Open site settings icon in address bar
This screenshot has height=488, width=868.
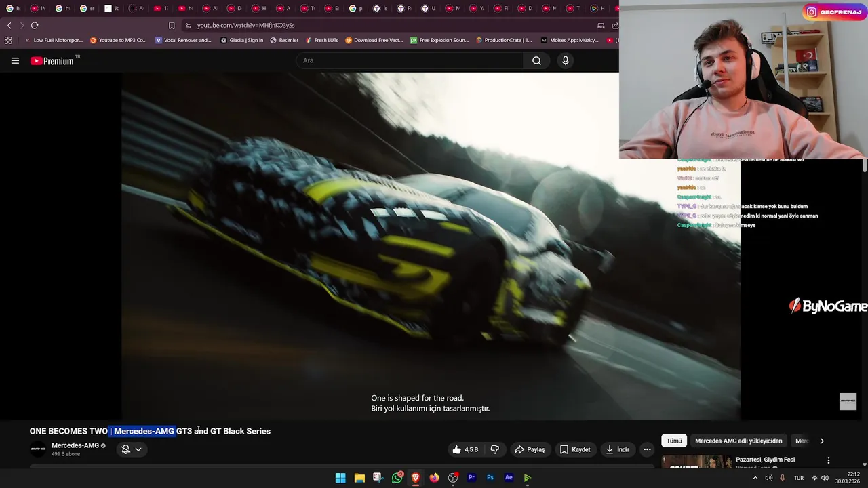[x=189, y=25]
